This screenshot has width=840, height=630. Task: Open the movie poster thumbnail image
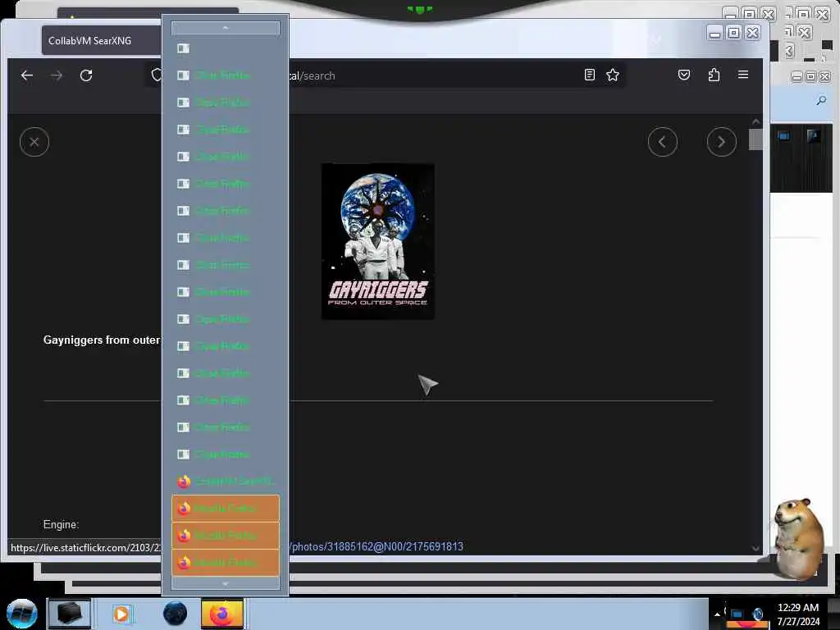tap(377, 242)
